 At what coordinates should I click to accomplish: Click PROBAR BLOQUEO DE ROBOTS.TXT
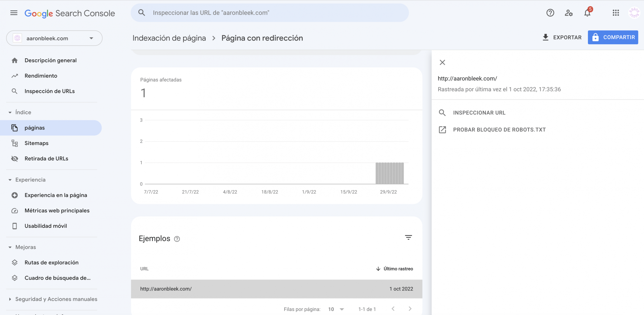click(x=499, y=129)
